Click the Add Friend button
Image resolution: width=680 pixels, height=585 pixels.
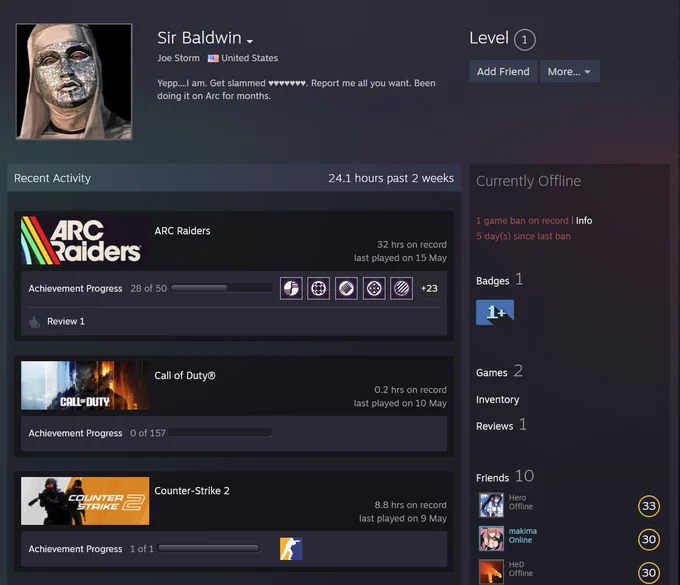click(x=503, y=72)
